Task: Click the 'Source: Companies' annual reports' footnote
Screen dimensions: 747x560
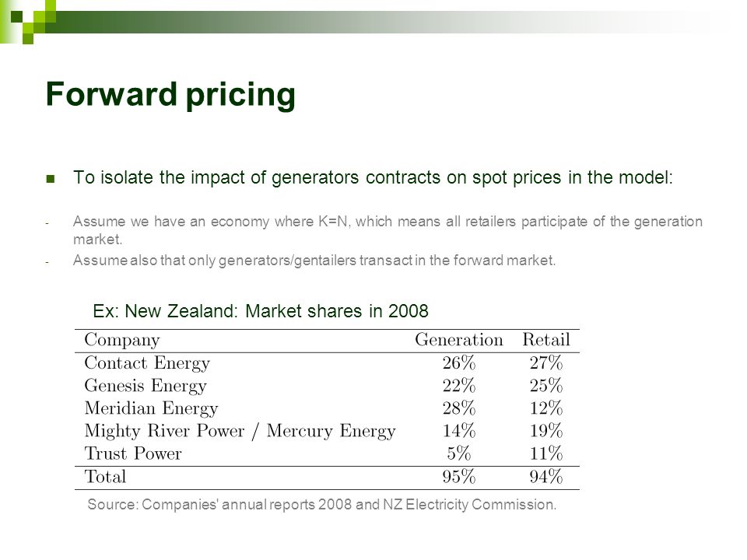Action: [x=322, y=505]
